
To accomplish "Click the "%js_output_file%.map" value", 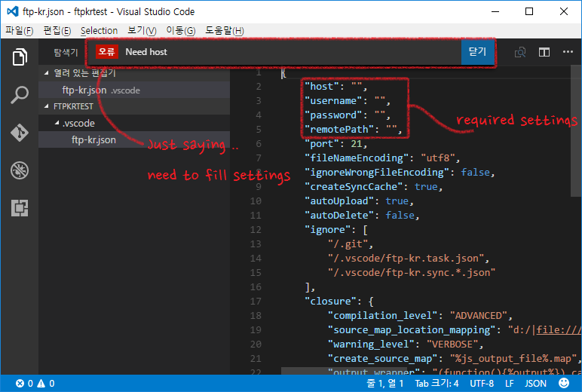I will pyautogui.click(x=513, y=359).
